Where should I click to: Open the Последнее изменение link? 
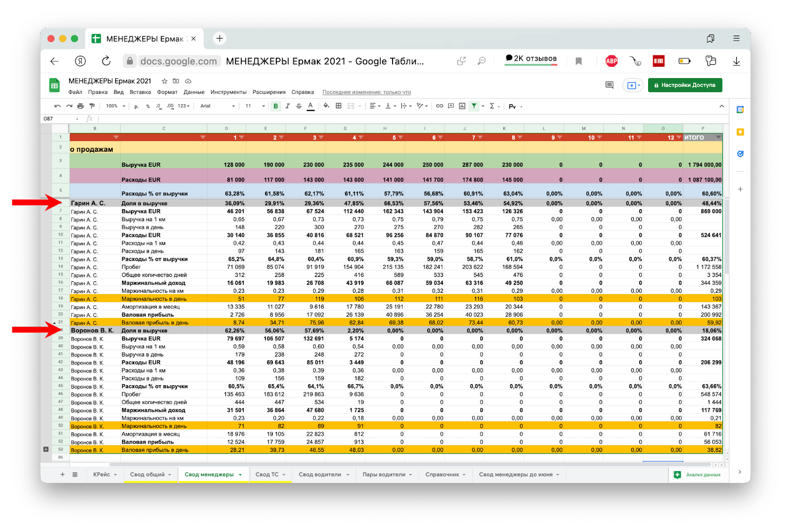click(366, 92)
